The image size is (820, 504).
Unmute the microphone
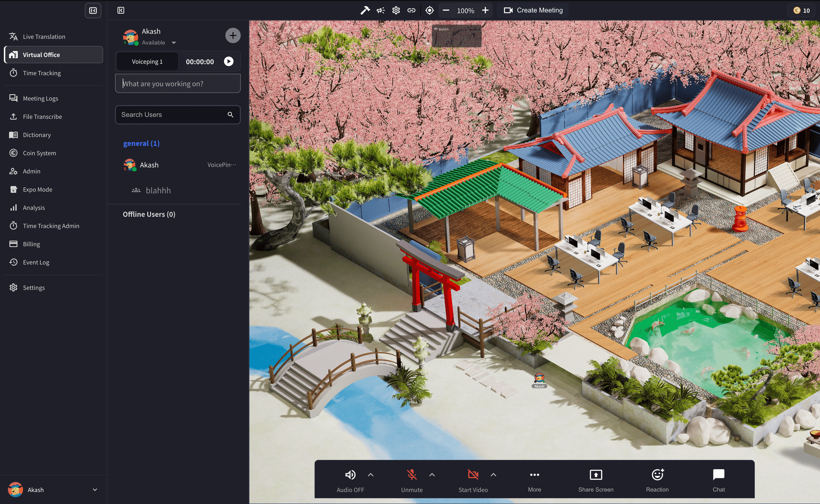(412, 480)
